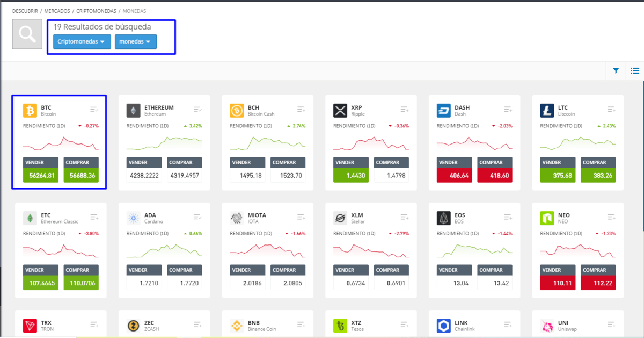The width and height of the screenshot is (644, 338).
Task: Click the Binance Coin BNB logo
Action: click(x=237, y=326)
